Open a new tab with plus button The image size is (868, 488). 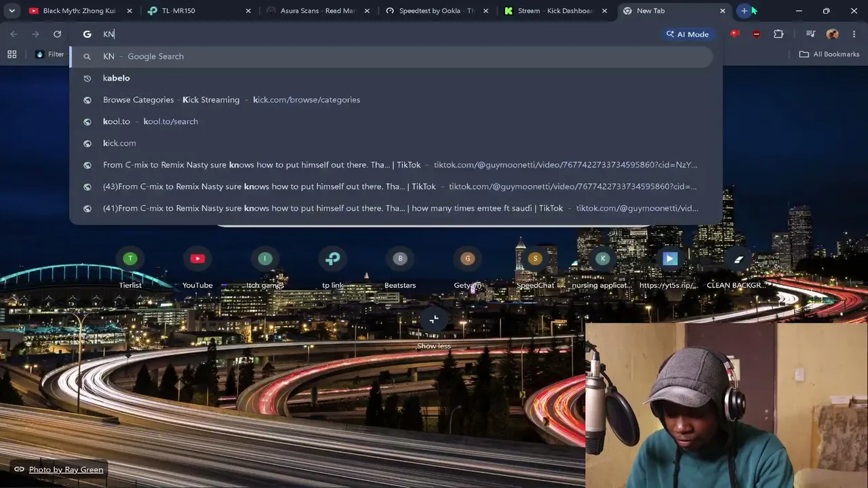[745, 11]
